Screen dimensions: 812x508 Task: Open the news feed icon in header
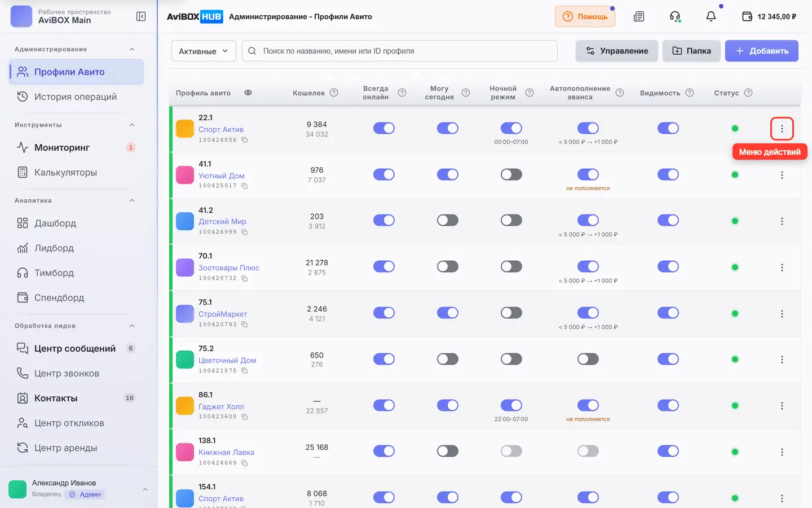(x=639, y=16)
